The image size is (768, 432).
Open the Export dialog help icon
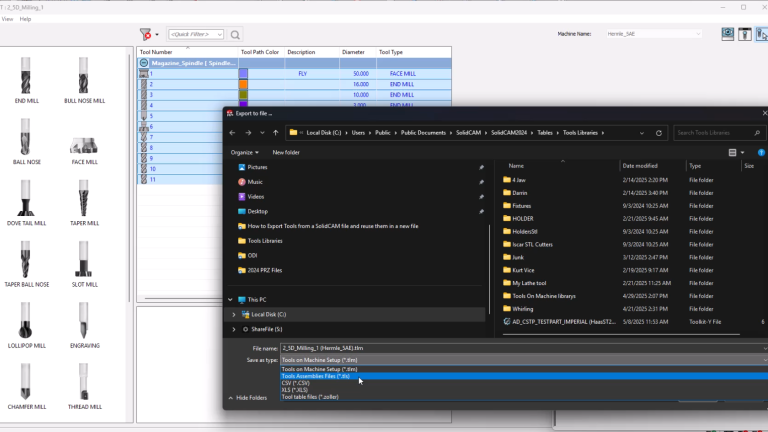761,152
